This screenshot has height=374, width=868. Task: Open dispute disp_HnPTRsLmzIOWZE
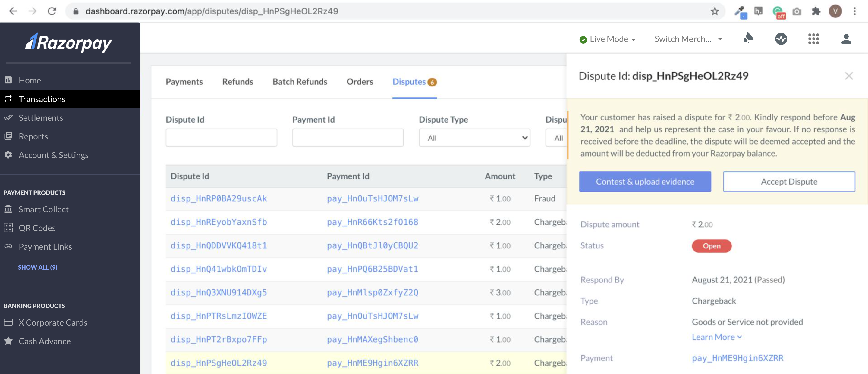(219, 316)
